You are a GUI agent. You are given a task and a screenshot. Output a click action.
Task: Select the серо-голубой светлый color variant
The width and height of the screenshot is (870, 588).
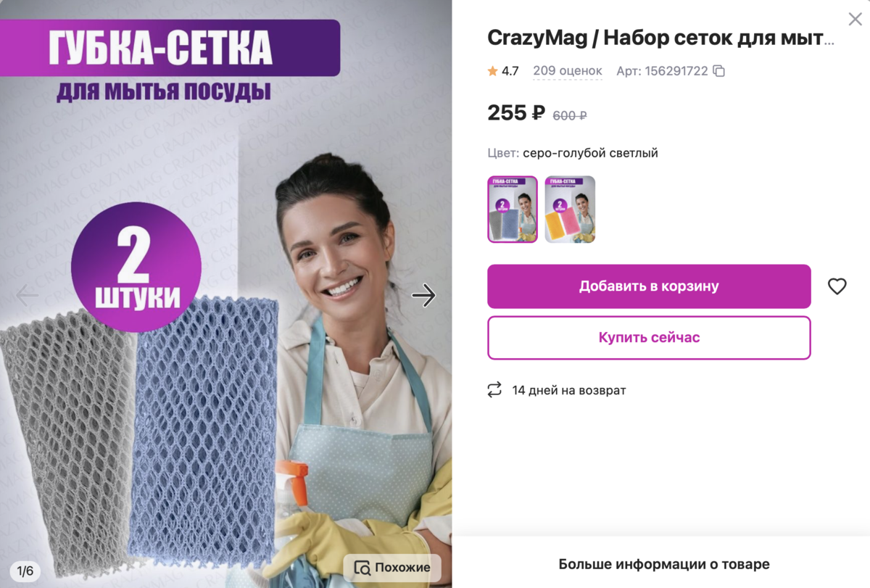pyautogui.click(x=513, y=209)
